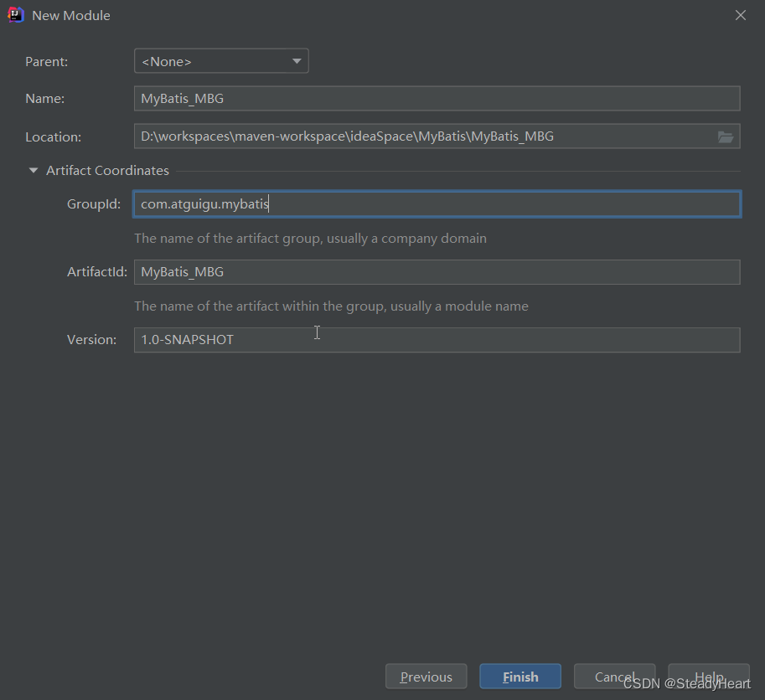Click the 'New Module' title text
This screenshot has height=700, width=765.
(x=71, y=16)
